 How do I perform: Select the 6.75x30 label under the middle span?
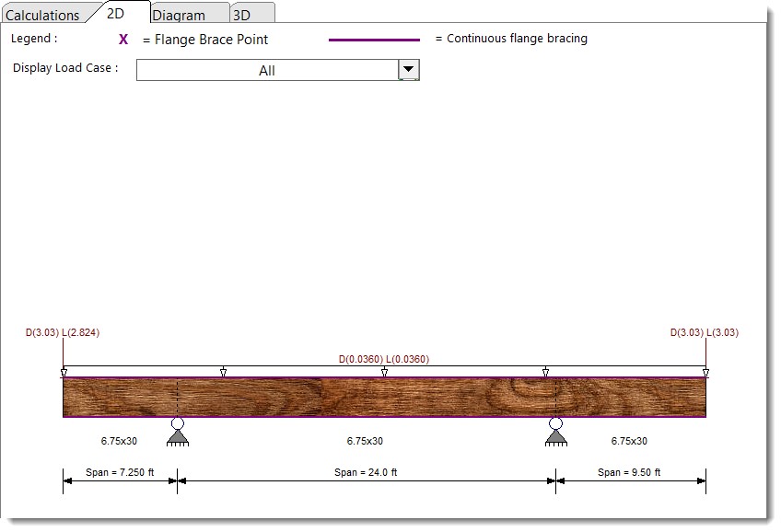[365, 441]
